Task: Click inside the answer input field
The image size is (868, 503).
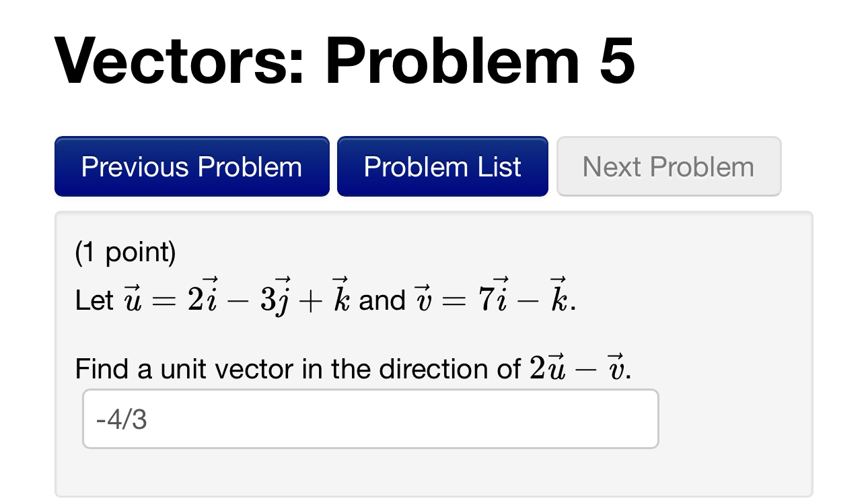Action: pyautogui.click(x=370, y=418)
